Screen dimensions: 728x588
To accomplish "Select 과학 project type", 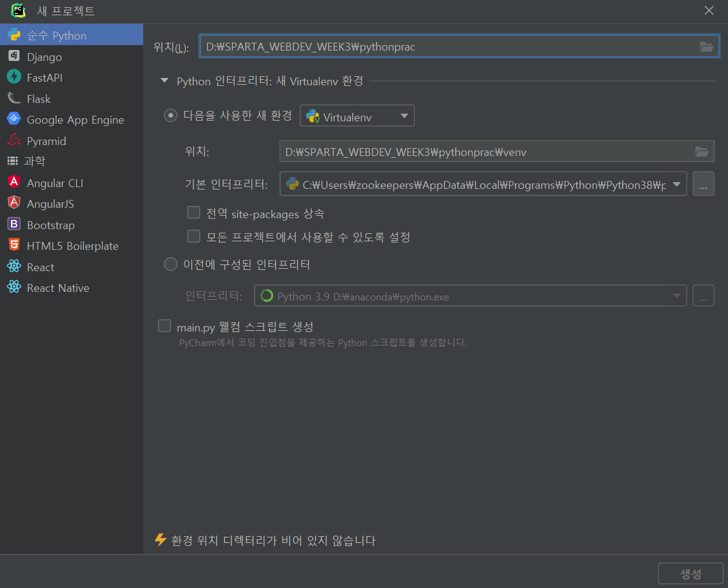I will pyautogui.click(x=71, y=161).
